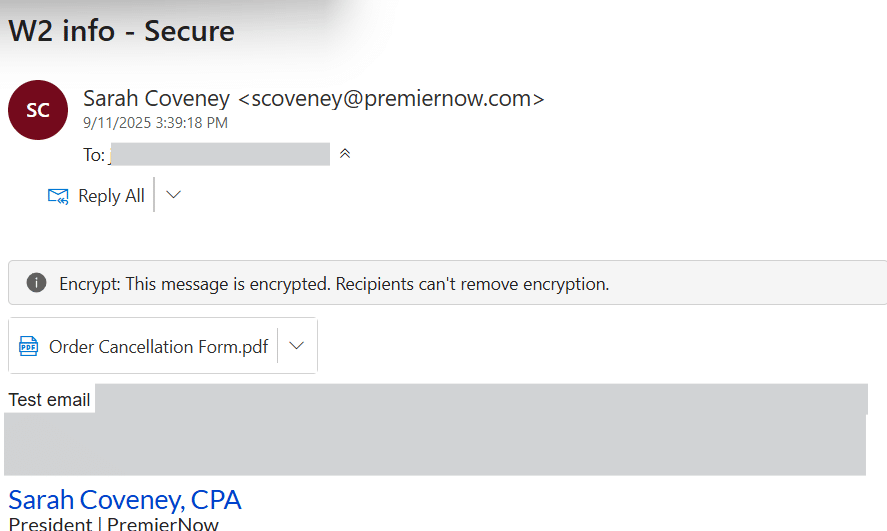Click the President | PremierNow signature line
The width and height of the screenshot is (887, 531).
click(114, 524)
